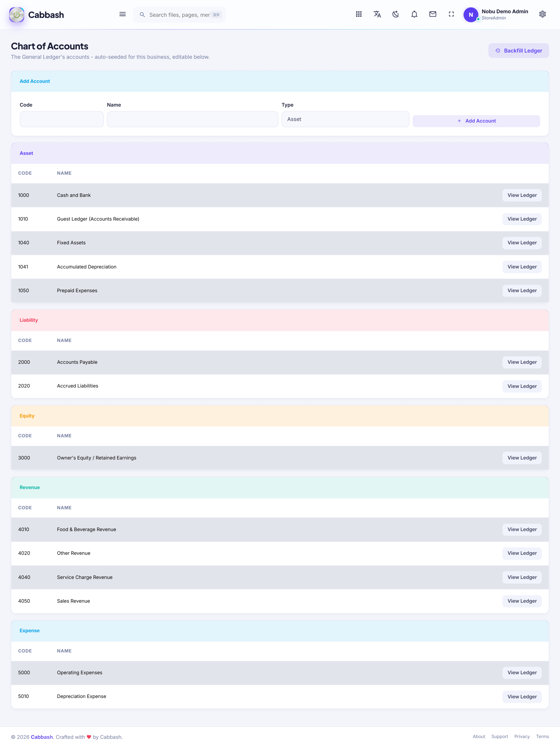The image size is (560, 747).
Task: View Ledger for Food & Beverage Revenue
Action: pyautogui.click(x=522, y=530)
